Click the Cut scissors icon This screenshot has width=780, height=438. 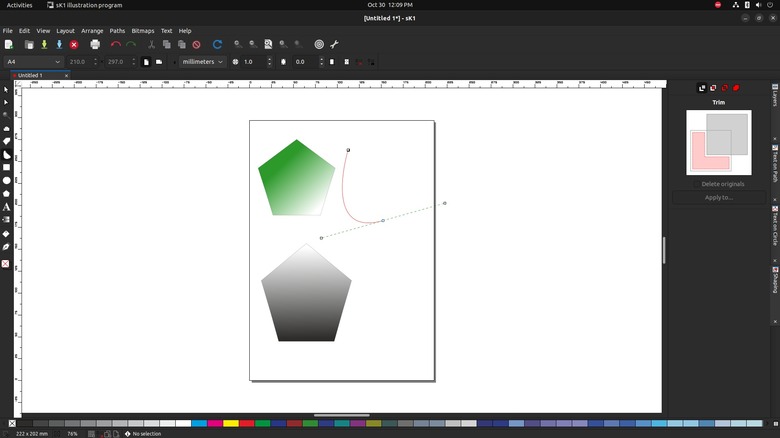pos(152,44)
